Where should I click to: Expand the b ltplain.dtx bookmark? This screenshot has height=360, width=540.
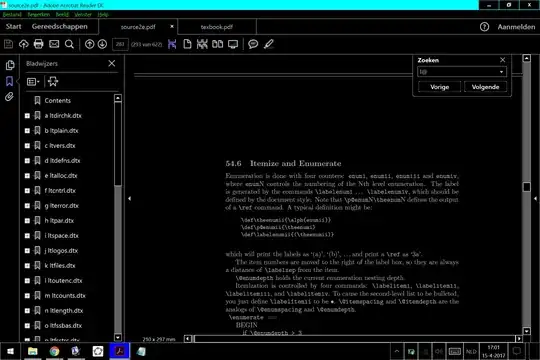27,131
